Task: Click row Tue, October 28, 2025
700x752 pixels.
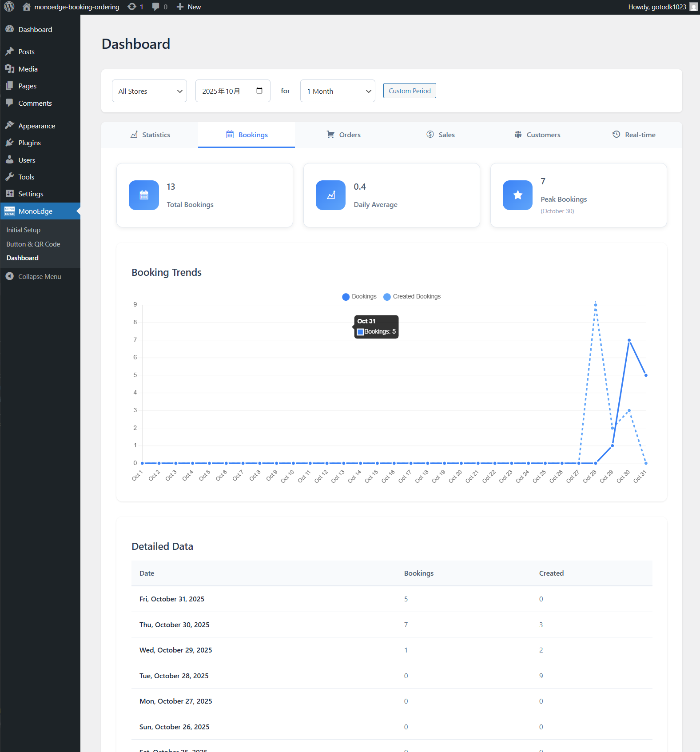Action: (392, 676)
